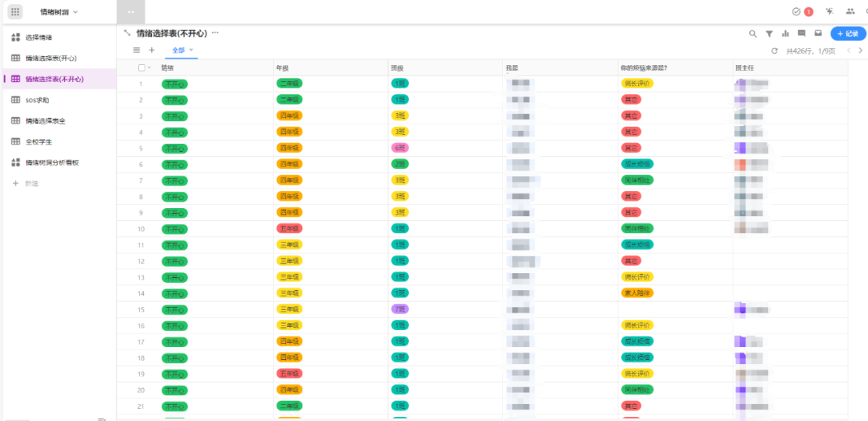This screenshot has width=868, height=421.
Task: Click the 其它 tag in row 2
Action: (631, 100)
